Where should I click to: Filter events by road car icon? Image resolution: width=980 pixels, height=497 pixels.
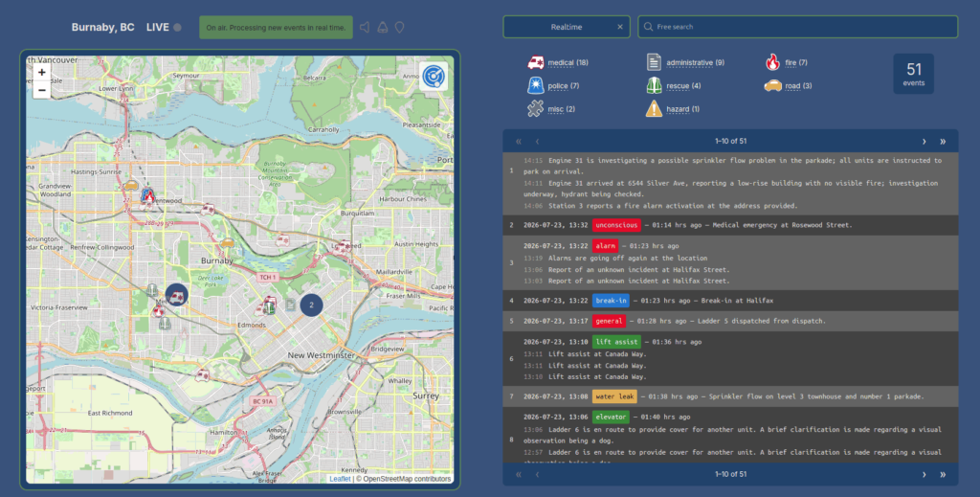point(772,85)
